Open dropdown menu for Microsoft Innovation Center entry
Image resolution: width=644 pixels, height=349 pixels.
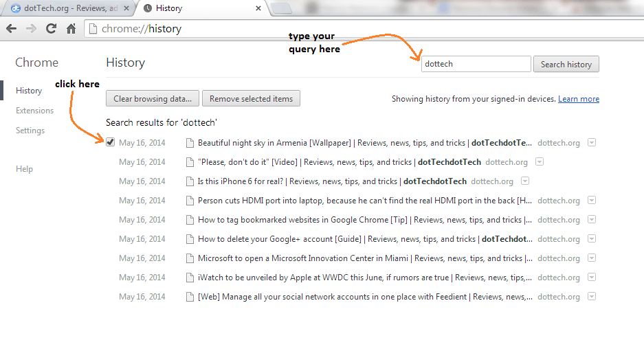coord(592,258)
